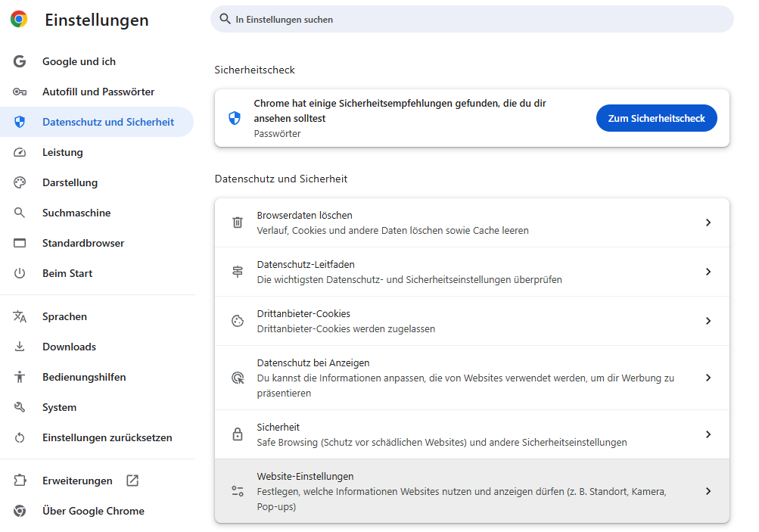Open the Sicherheit row chevron
The image size is (759, 532).
pyautogui.click(x=708, y=434)
